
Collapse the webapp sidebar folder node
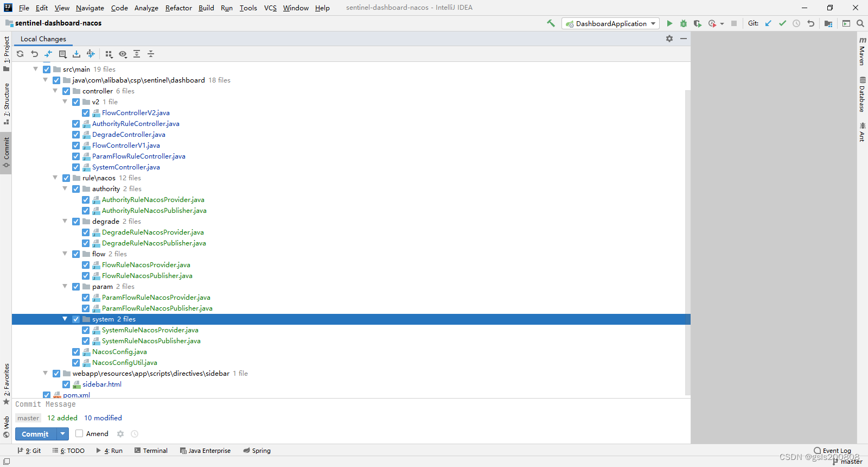(45, 373)
